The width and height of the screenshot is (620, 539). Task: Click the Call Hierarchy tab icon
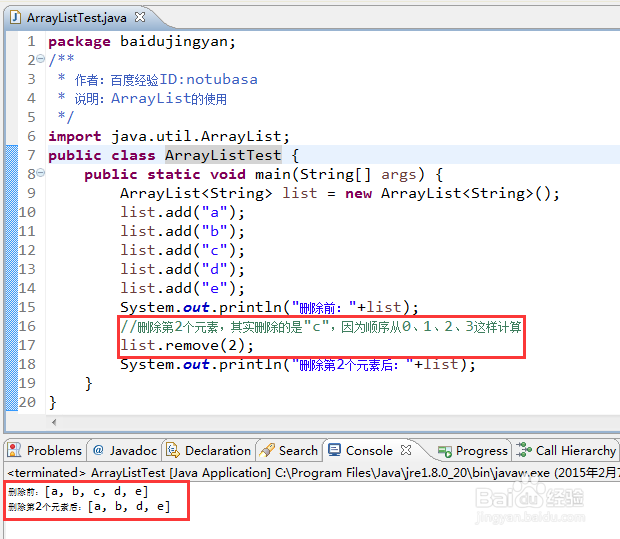[524, 450]
